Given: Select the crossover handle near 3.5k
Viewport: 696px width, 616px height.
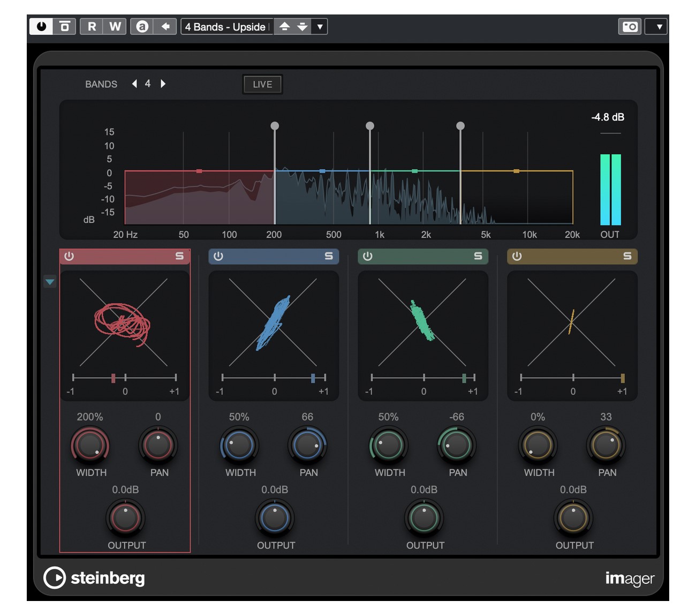Looking at the screenshot, I should (460, 126).
